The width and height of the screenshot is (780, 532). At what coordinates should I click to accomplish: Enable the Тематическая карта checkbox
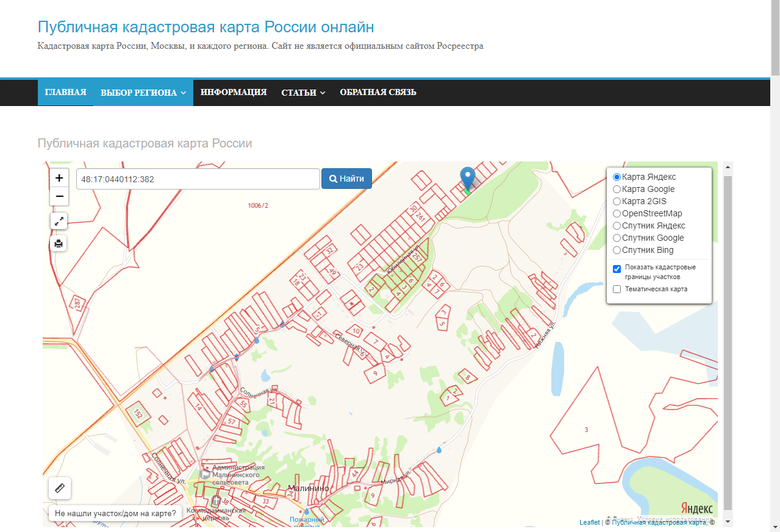617,289
